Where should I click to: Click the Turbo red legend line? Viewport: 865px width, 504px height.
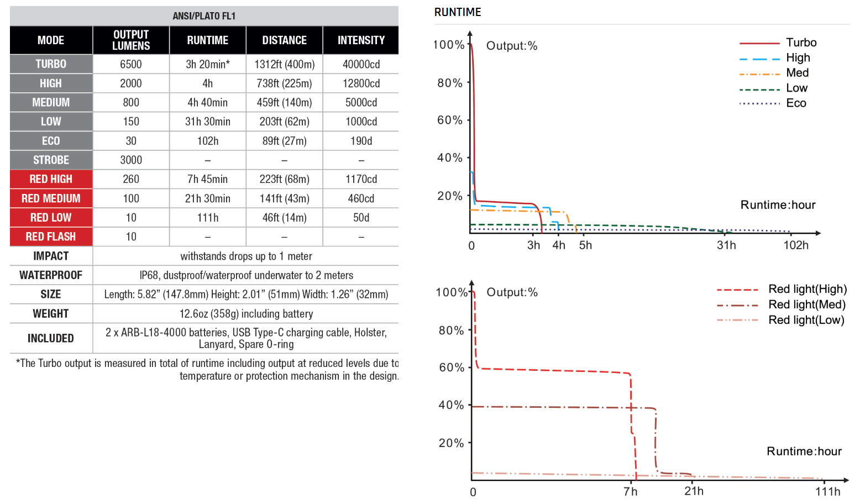click(759, 43)
